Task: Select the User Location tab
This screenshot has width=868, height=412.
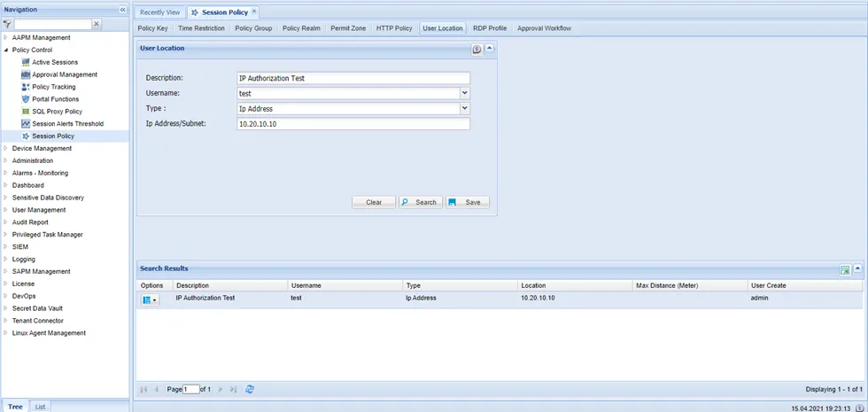Action: click(x=442, y=28)
